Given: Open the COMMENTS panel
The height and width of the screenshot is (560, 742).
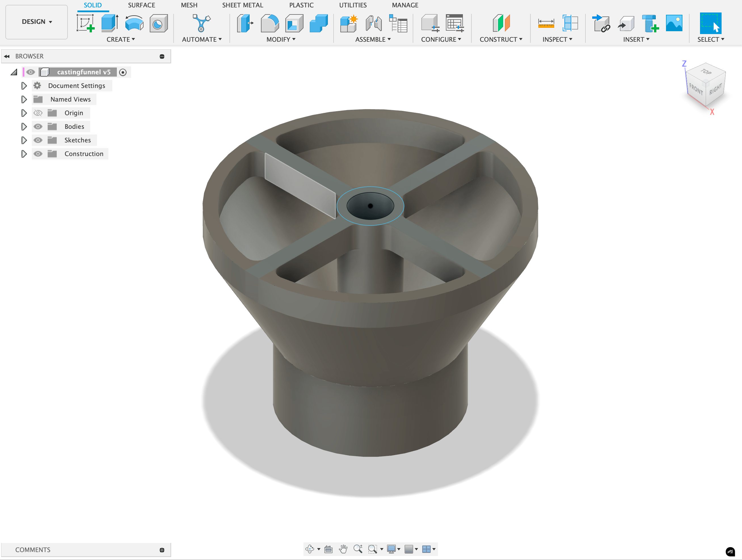Looking at the screenshot, I should [33, 550].
